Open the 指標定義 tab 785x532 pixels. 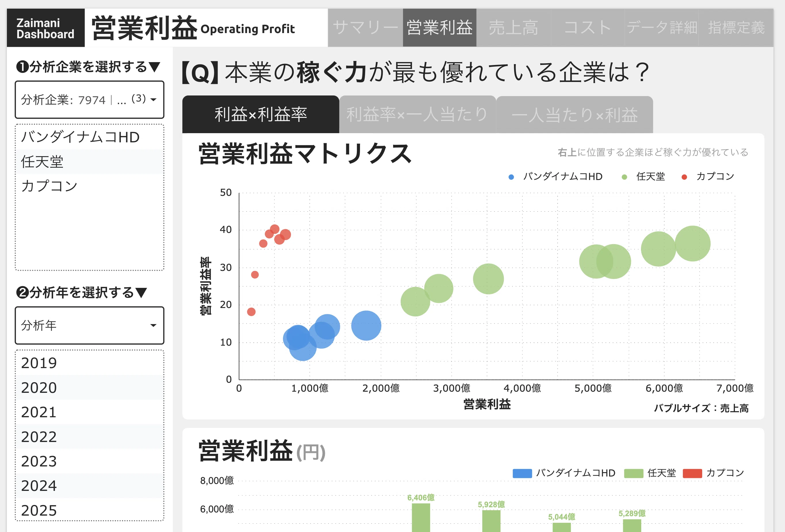736,28
